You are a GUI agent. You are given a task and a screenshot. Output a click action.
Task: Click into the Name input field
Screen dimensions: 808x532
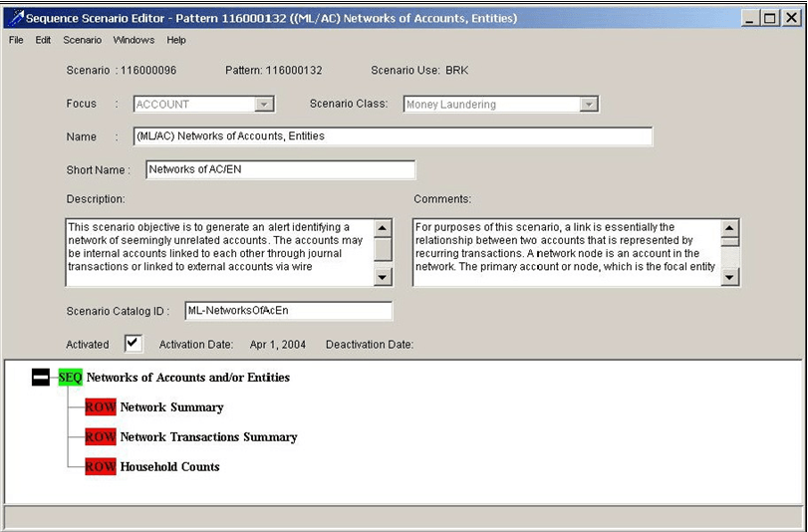point(393,136)
